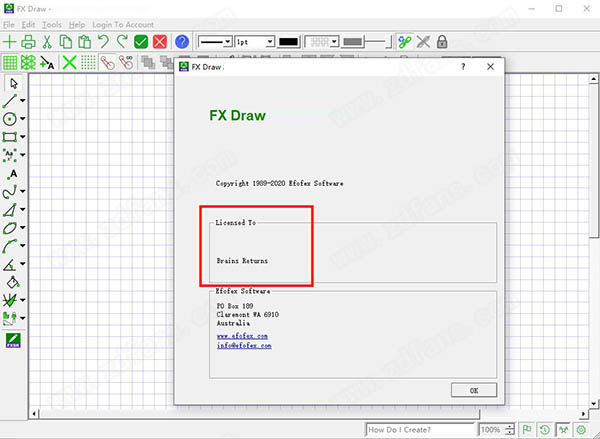
Task: Select the Rectangle drawing tool
Action: (10, 137)
